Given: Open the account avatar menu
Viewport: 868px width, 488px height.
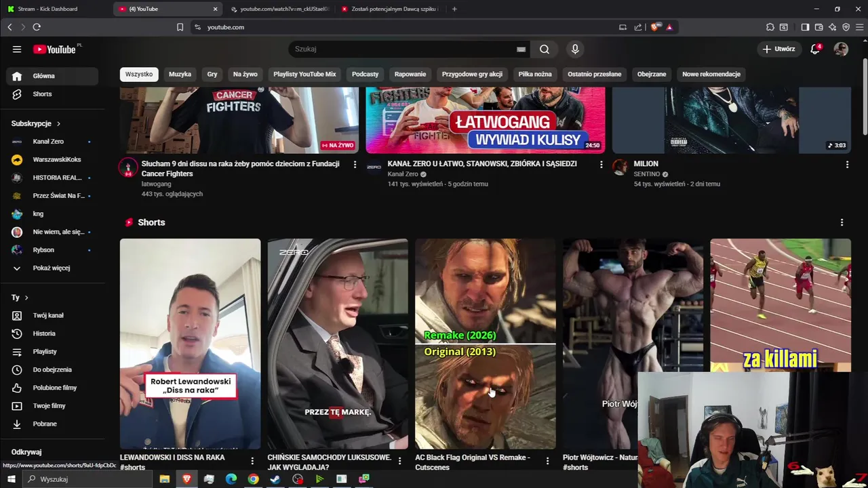Looking at the screenshot, I should tap(841, 49).
